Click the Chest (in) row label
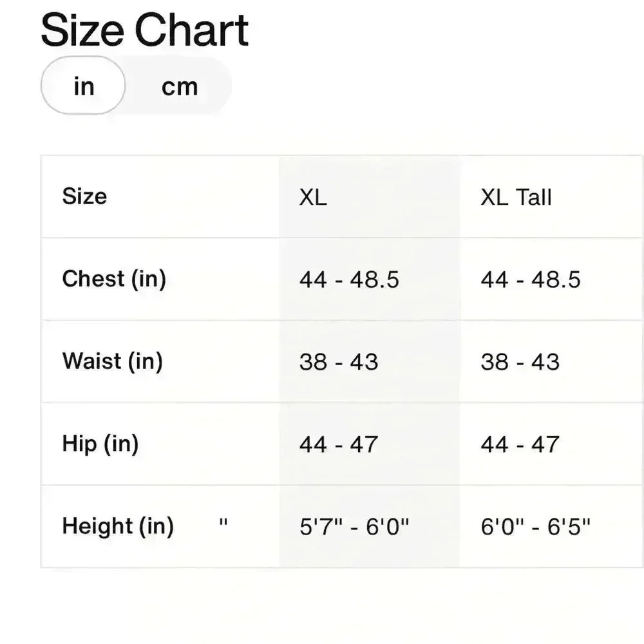 [114, 279]
